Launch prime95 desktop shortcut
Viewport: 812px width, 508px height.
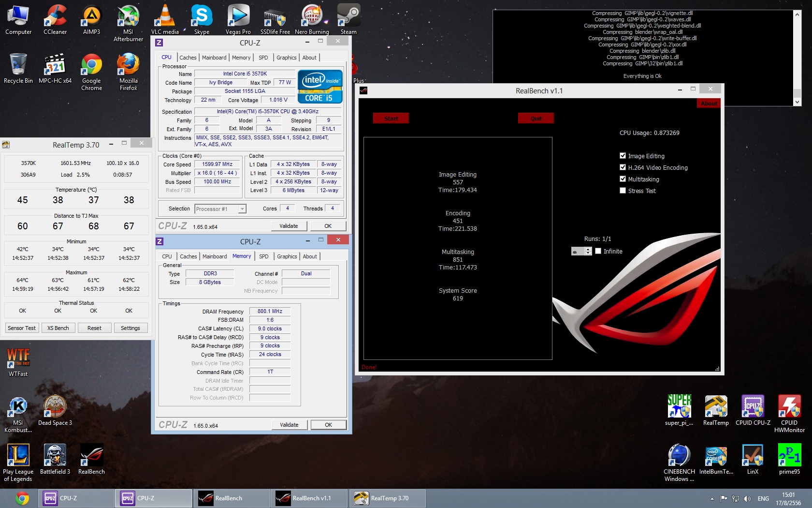789,459
